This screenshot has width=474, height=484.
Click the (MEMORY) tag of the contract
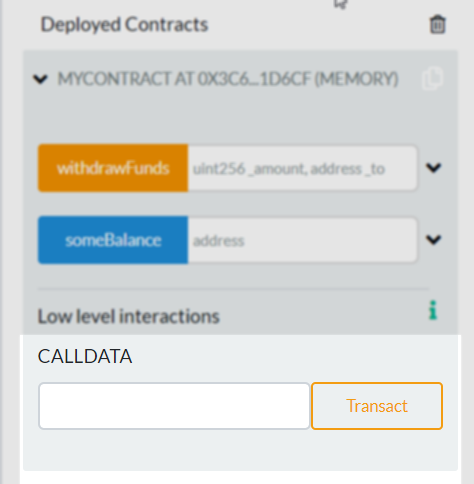click(x=356, y=79)
